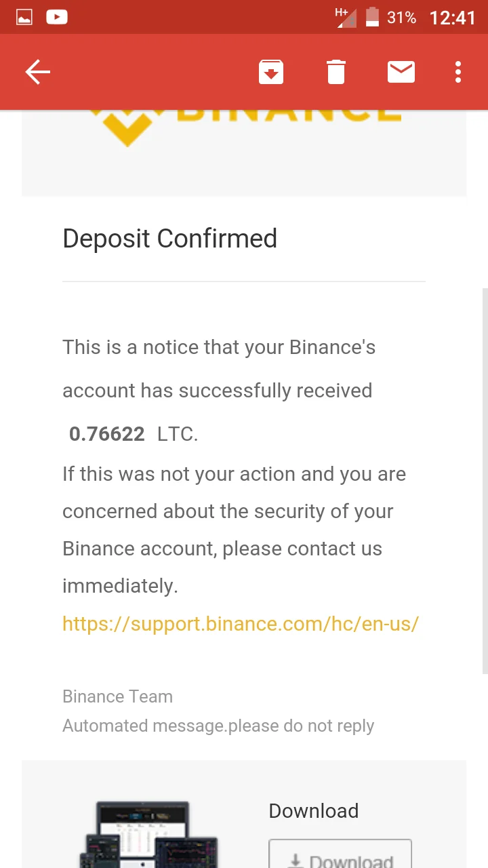This screenshot has width=488, height=868.
Task: Tap the back arrow to exit email
Action: (x=38, y=72)
